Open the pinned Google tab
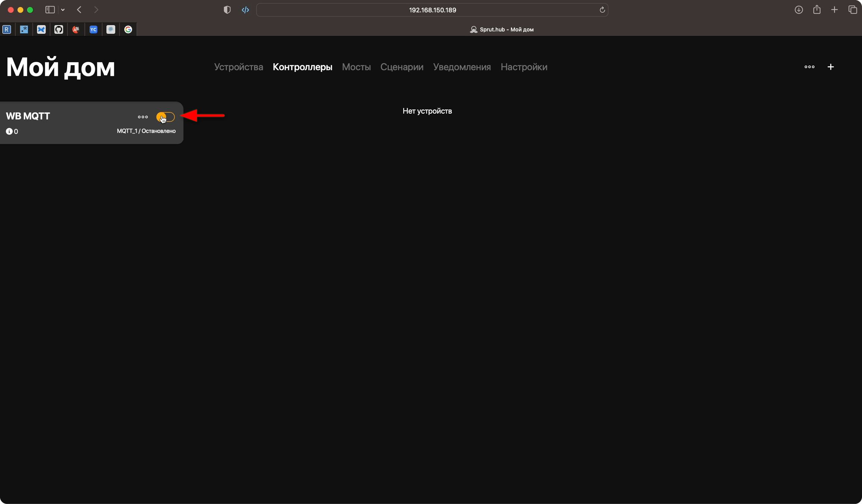 128,29
